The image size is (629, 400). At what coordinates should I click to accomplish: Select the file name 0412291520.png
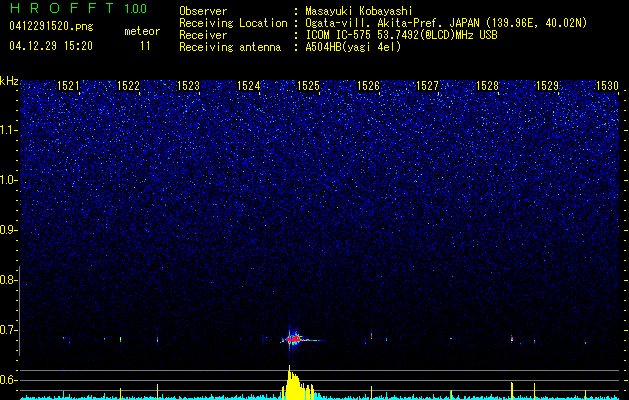point(51,26)
